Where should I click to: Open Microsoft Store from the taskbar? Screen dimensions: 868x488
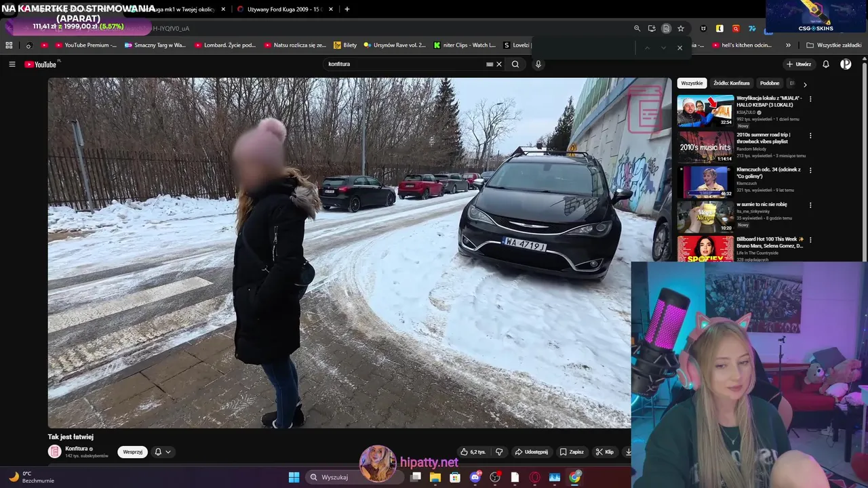(x=455, y=477)
